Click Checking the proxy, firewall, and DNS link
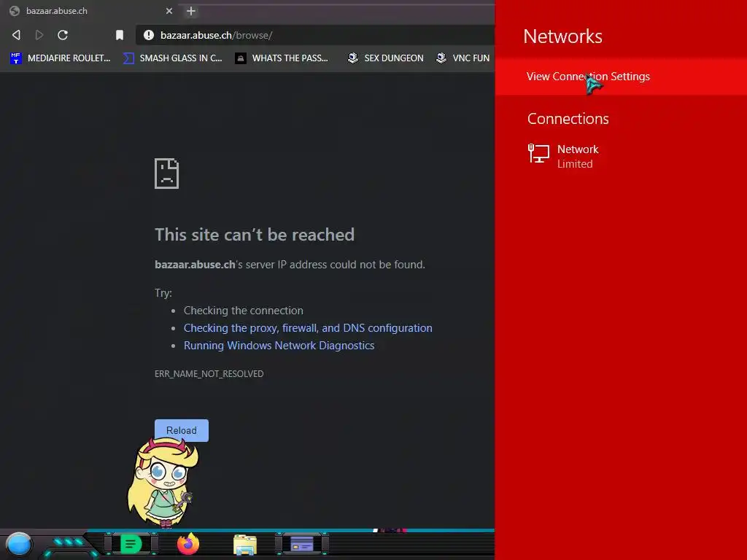 [308, 328]
